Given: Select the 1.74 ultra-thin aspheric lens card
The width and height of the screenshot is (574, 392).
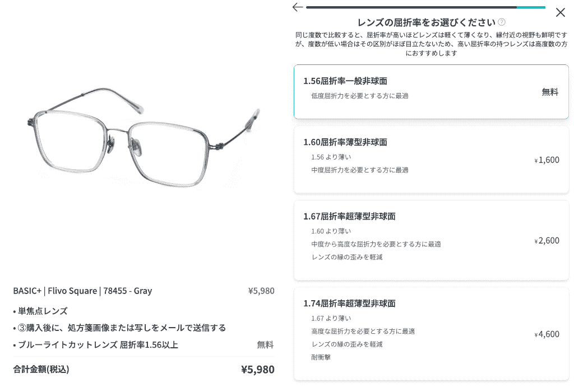Looking at the screenshot, I should pos(431,334).
